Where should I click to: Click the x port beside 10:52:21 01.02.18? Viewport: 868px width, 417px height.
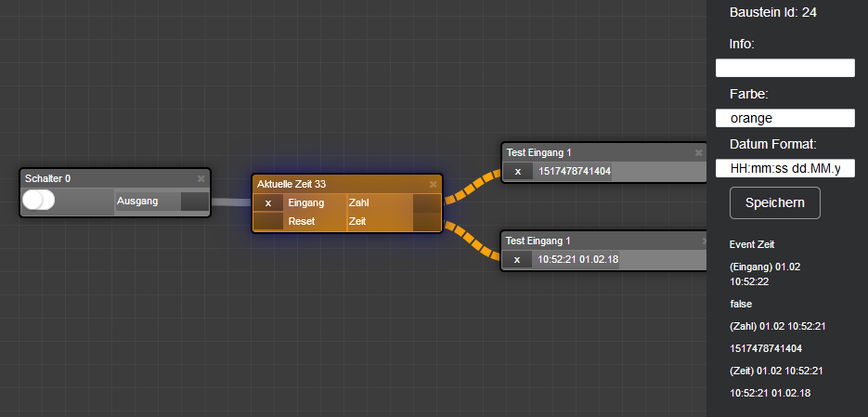518,260
